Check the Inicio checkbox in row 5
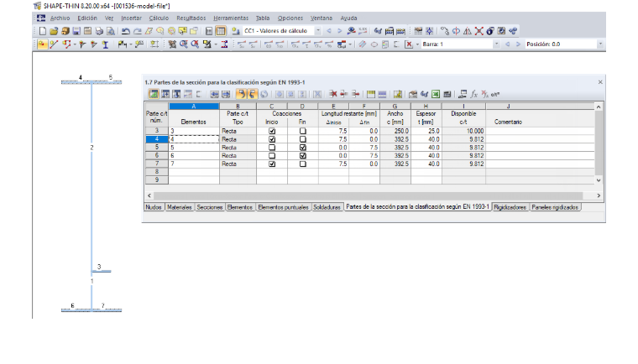This screenshot has width=638, height=364. pos(272,148)
